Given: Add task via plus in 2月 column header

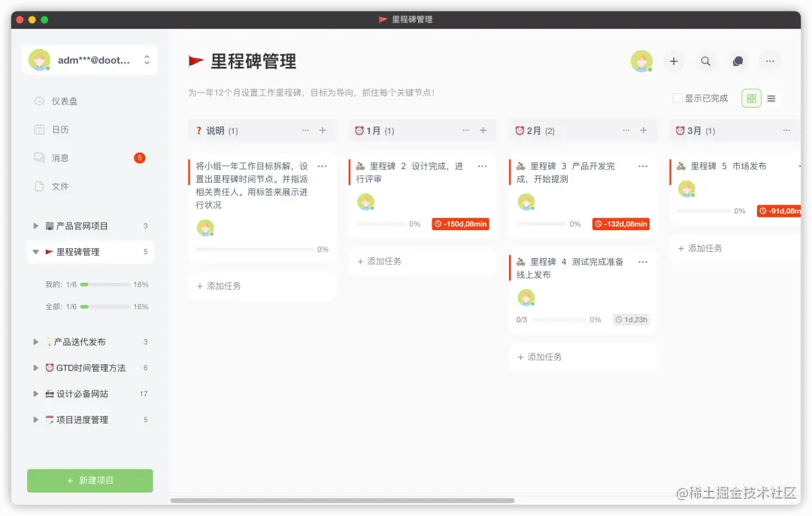Looking at the screenshot, I should click(x=643, y=131).
